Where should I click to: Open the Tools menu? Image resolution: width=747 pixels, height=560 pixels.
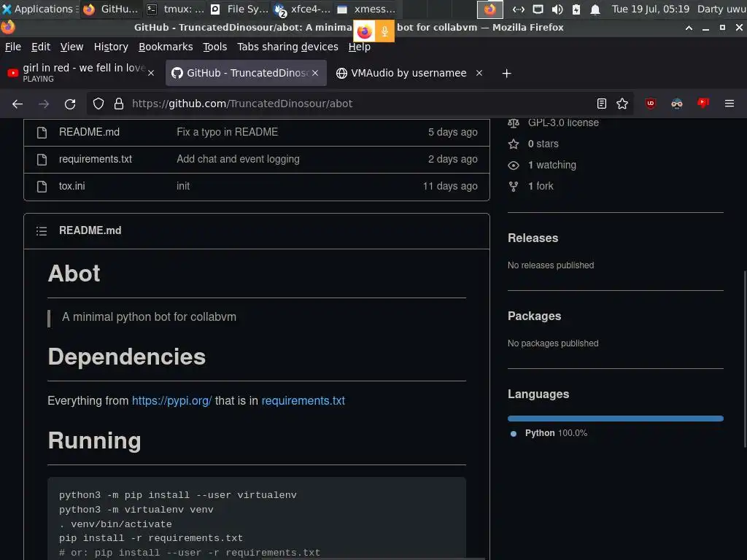(215, 47)
